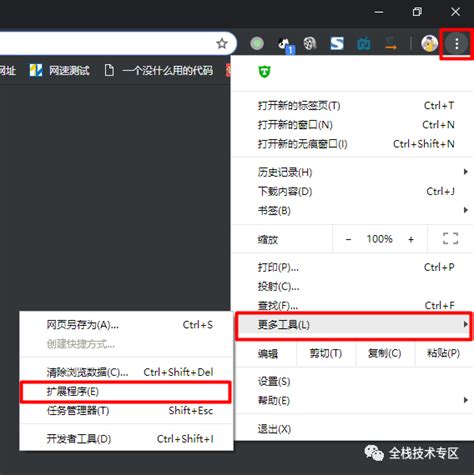Click the gray circle extension icon
The width and height of the screenshot is (474, 475).
257,43
